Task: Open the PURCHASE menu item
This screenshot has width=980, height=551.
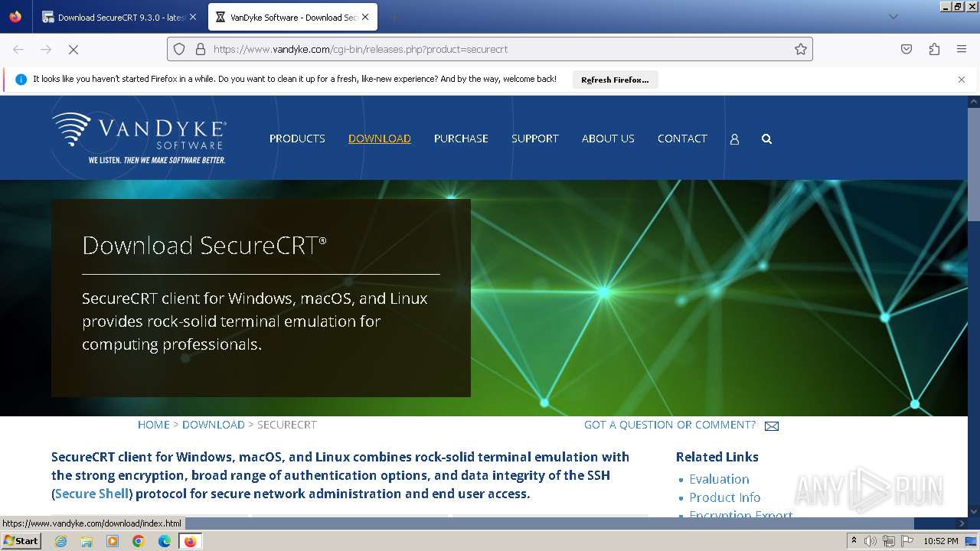Action: 461,139
